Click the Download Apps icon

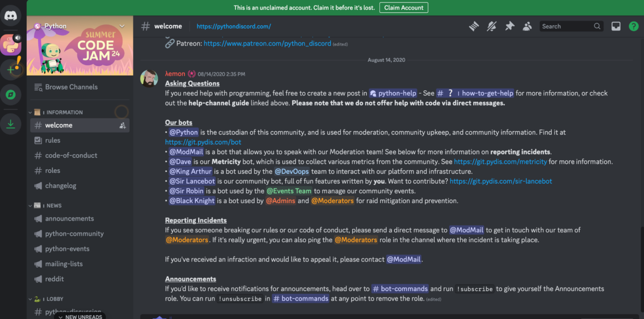11,124
